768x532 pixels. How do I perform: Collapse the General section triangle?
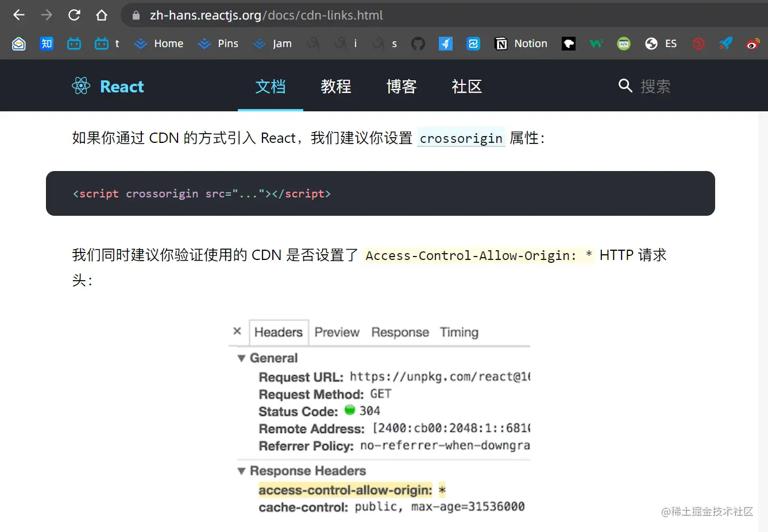(241, 358)
